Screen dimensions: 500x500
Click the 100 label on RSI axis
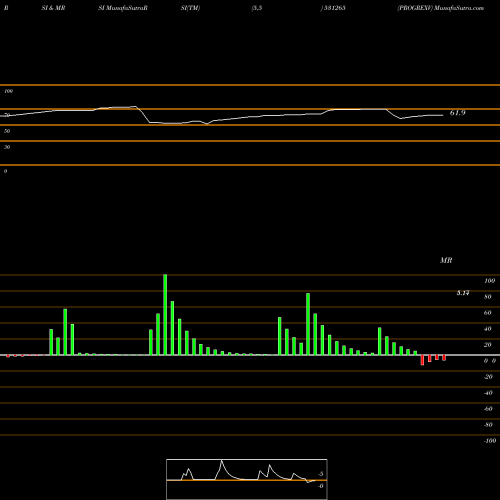8,91
